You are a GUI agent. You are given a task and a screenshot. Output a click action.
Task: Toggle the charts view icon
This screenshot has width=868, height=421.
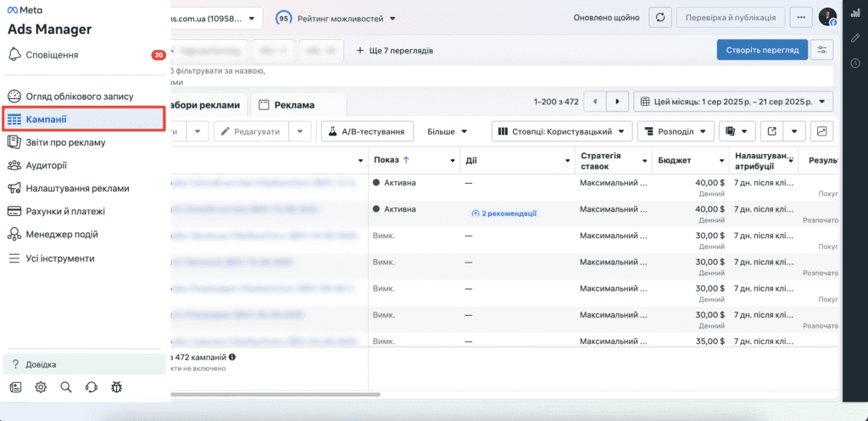(822, 131)
